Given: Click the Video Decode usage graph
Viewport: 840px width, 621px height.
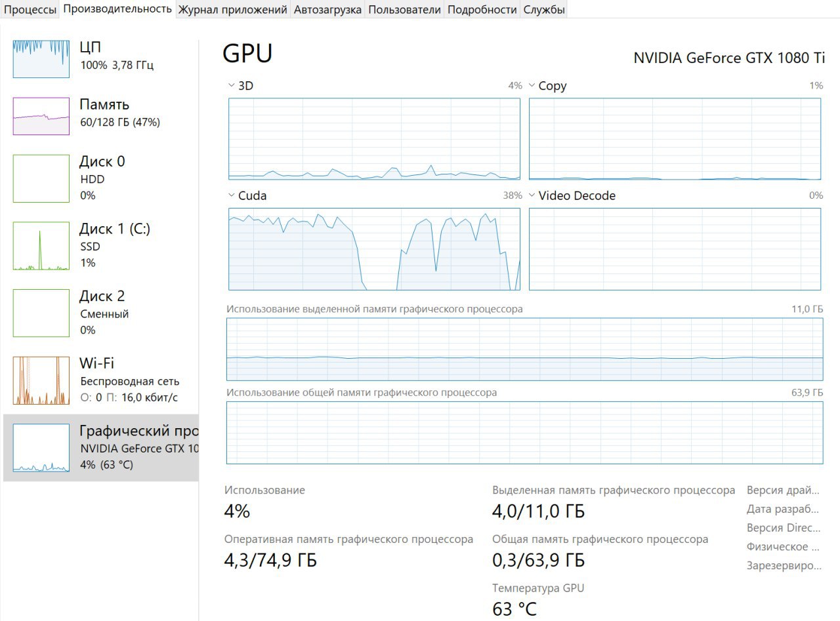Looking at the screenshot, I should (x=675, y=249).
